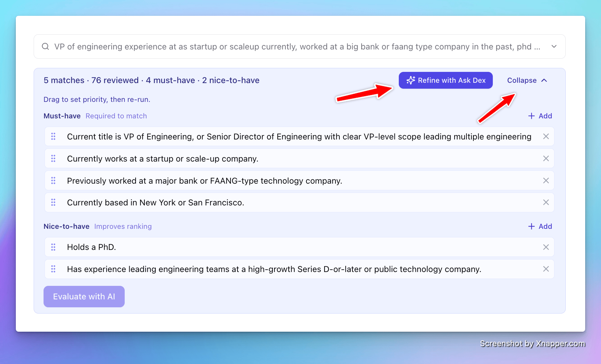Grab drag handle of startup or scale-up row
Image resolution: width=601 pixels, height=364 pixels.
[53, 159]
